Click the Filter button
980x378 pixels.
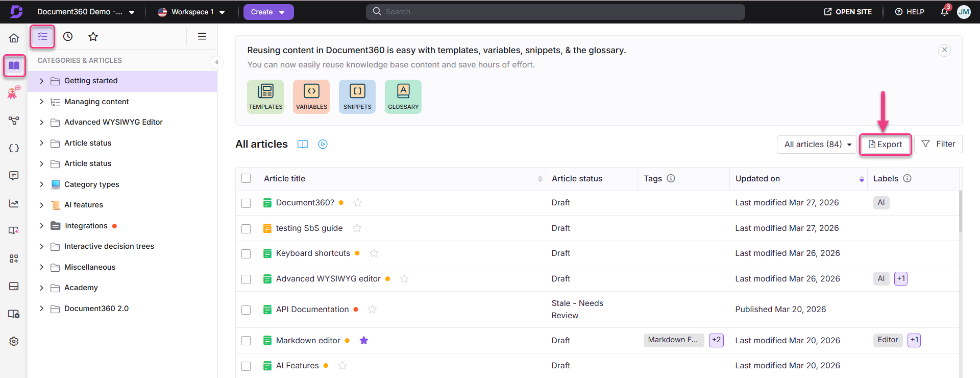point(938,144)
